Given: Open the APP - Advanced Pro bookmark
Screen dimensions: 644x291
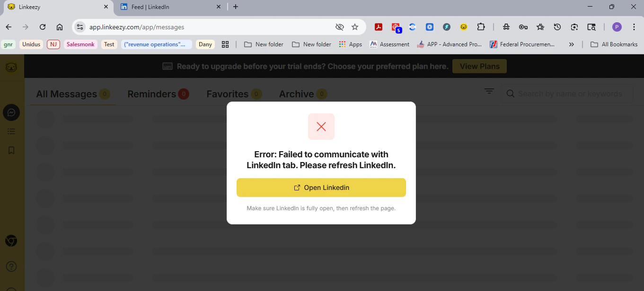Looking at the screenshot, I should 449,44.
